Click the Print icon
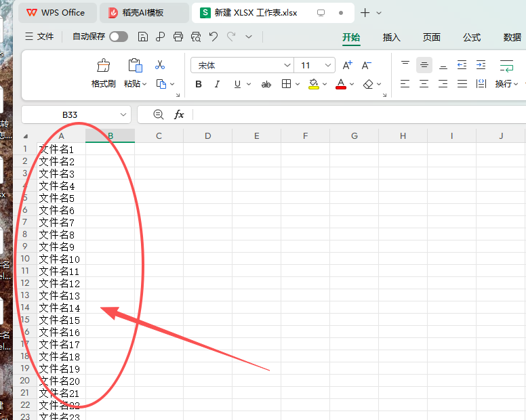 click(x=178, y=37)
